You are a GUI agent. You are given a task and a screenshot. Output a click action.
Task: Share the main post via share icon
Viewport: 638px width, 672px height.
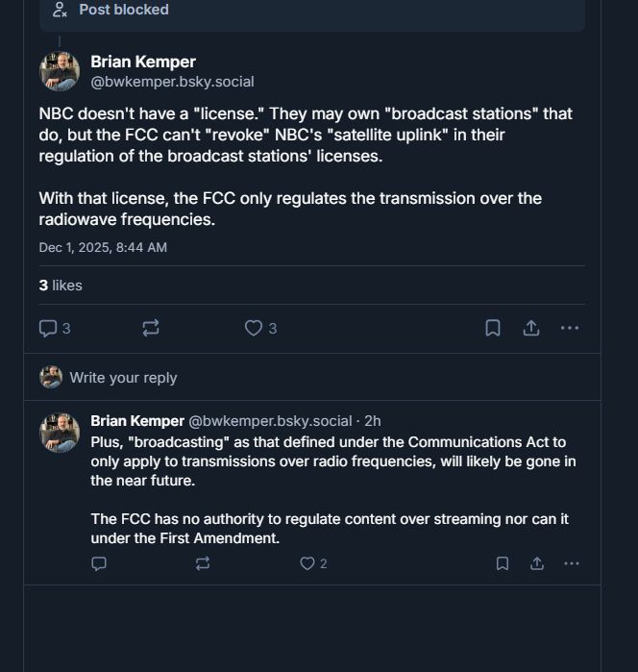[531, 328]
